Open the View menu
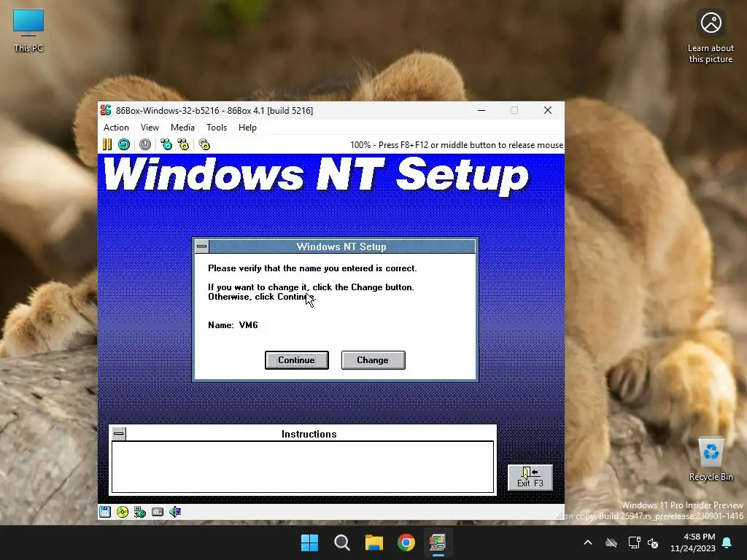 point(150,128)
